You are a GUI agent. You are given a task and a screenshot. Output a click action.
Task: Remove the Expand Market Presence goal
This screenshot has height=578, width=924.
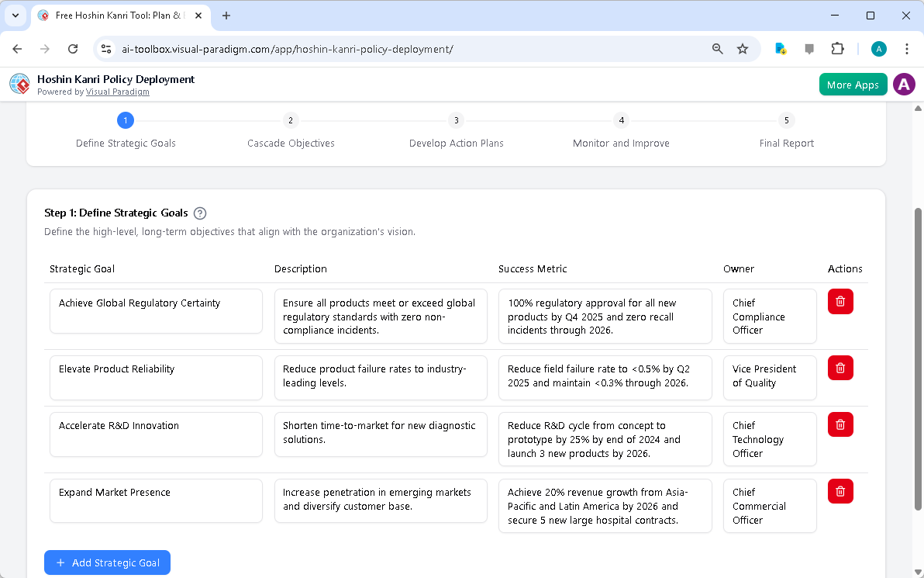[840, 491]
